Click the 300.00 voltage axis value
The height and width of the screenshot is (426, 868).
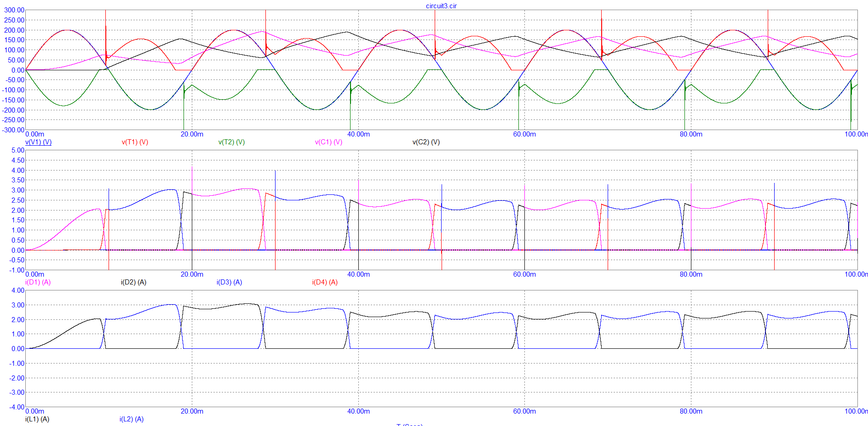pos(14,10)
